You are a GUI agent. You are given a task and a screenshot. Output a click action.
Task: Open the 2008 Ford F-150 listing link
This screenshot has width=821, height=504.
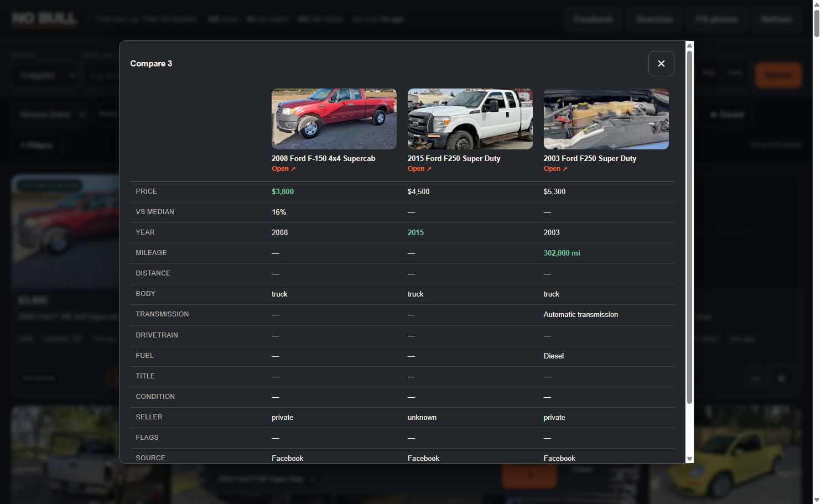[283, 169]
